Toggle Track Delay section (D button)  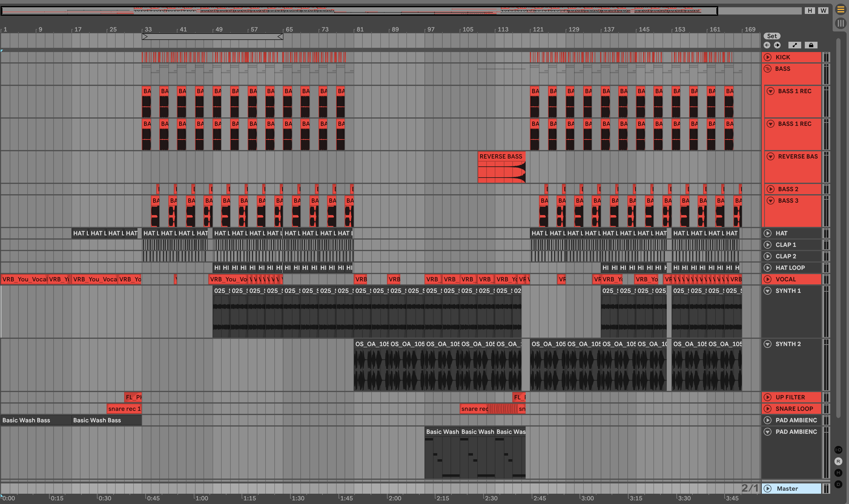pos(838,484)
